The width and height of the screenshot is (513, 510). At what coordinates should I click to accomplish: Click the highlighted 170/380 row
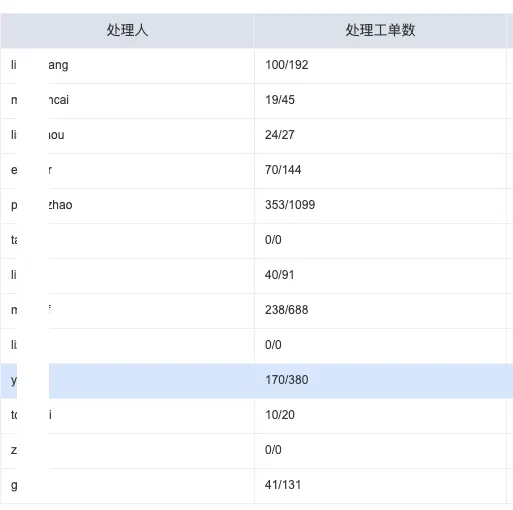(x=256, y=381)
